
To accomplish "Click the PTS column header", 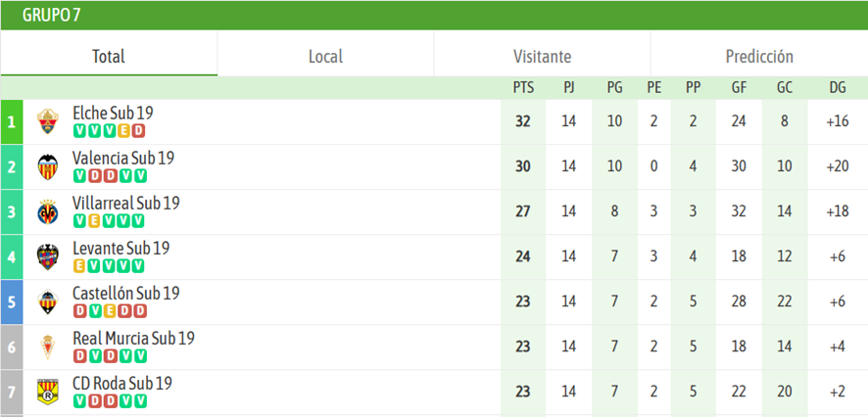I will [x=523, y=87].
